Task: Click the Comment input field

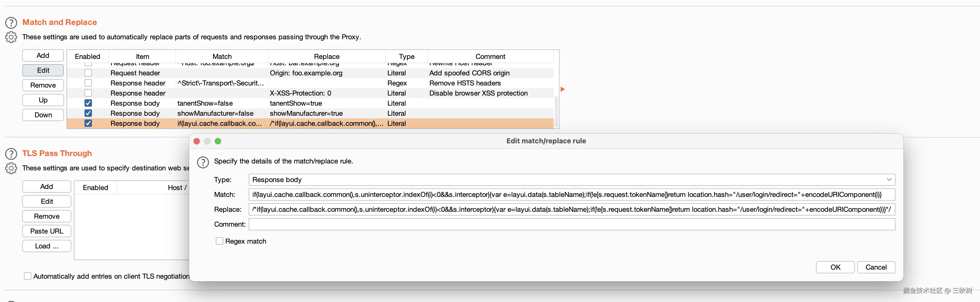Action: coord(571,224)
